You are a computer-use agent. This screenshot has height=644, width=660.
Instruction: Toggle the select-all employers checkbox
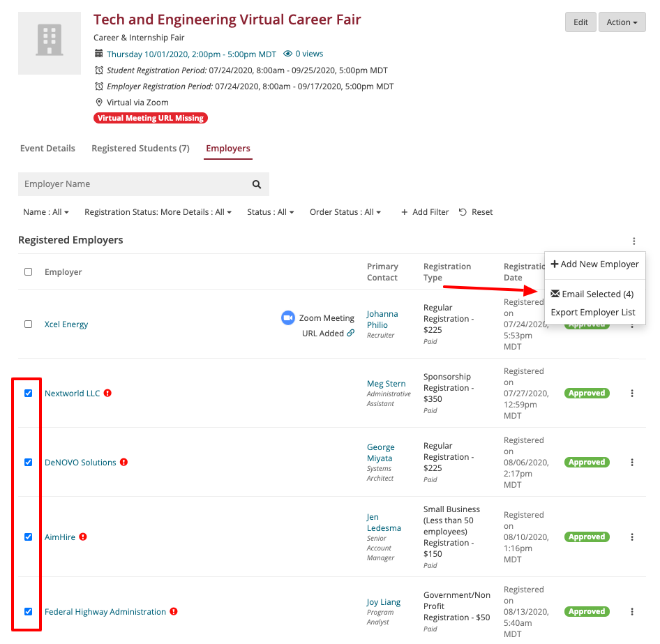pyautogui.click(x=29, y=272)
